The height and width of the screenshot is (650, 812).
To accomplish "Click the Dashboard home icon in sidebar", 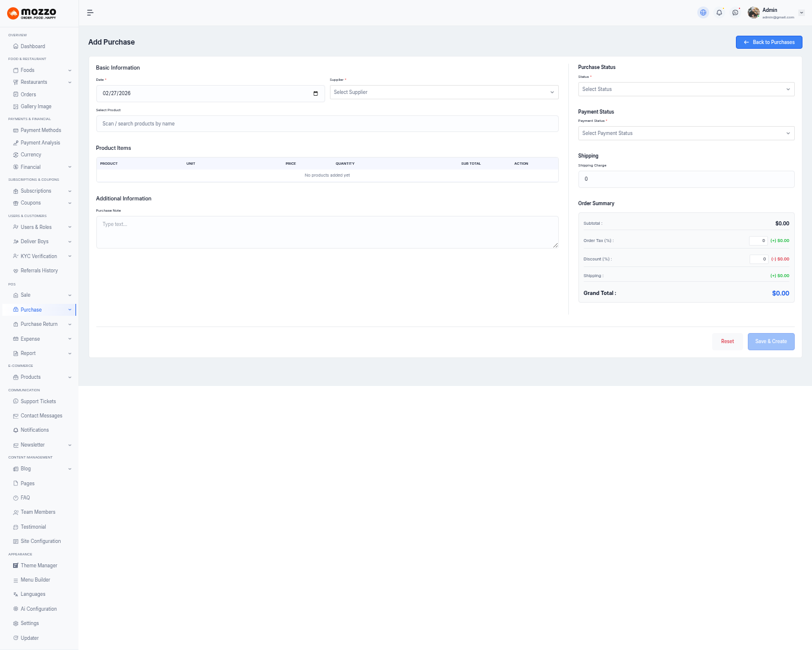I will point(16,46).
